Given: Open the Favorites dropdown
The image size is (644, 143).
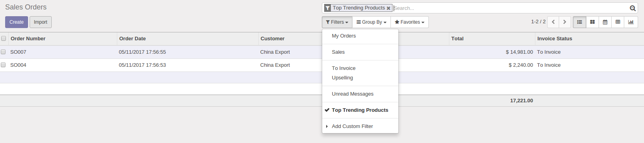Looking at the screenshot, I should [409, 22].
